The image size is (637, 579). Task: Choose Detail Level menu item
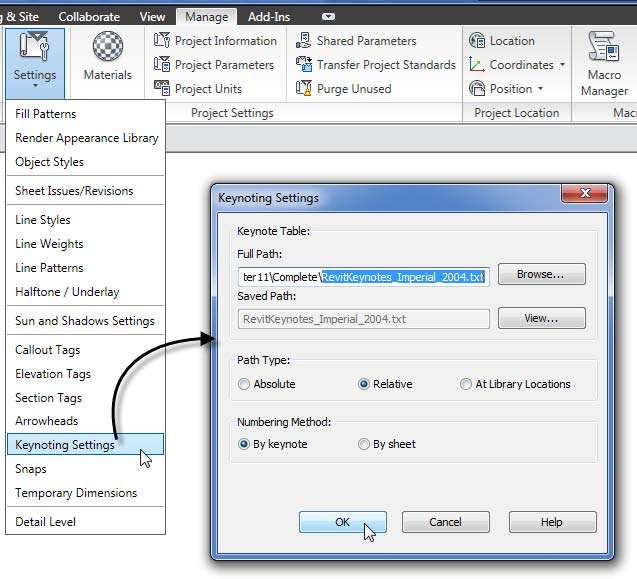pyautogui.click(x=85, y=522)
